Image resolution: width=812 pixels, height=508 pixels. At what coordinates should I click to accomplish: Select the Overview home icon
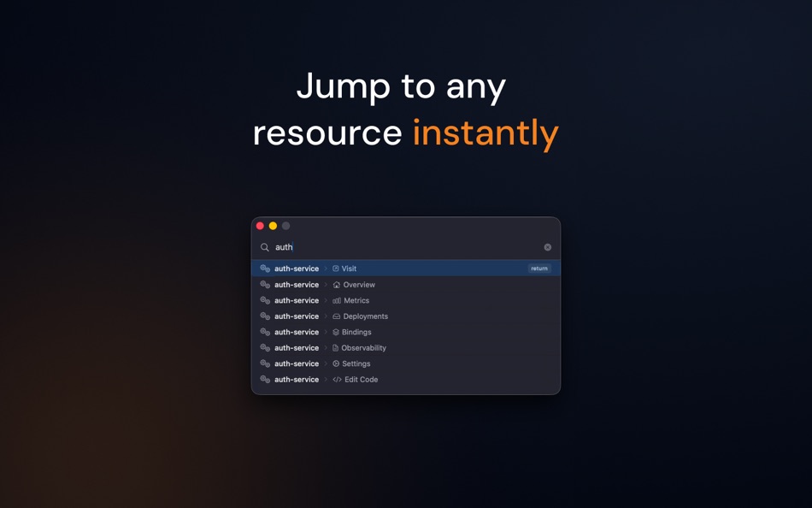(335, 285)
